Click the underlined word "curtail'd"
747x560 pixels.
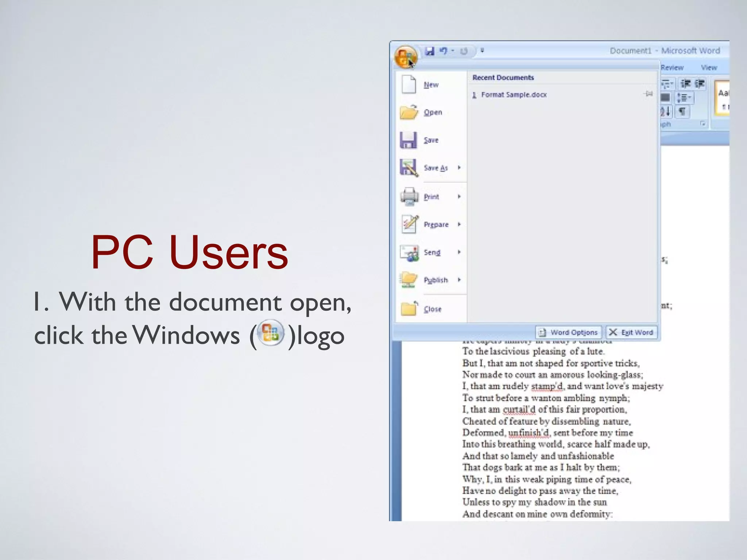click(519, 410)
